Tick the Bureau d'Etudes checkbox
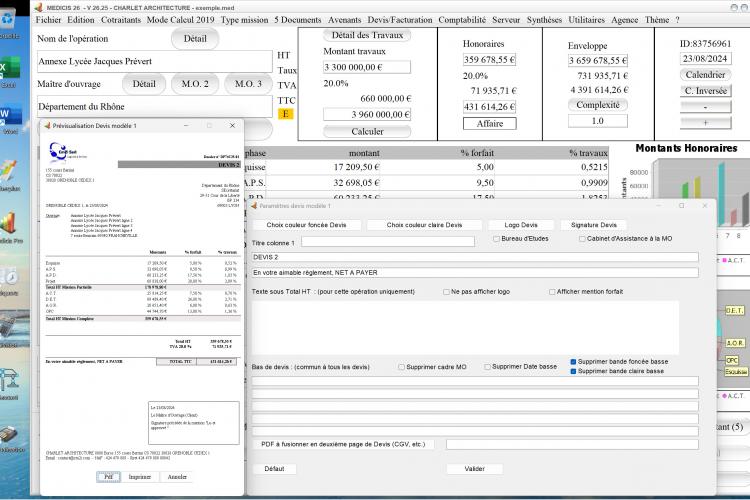 496,239
